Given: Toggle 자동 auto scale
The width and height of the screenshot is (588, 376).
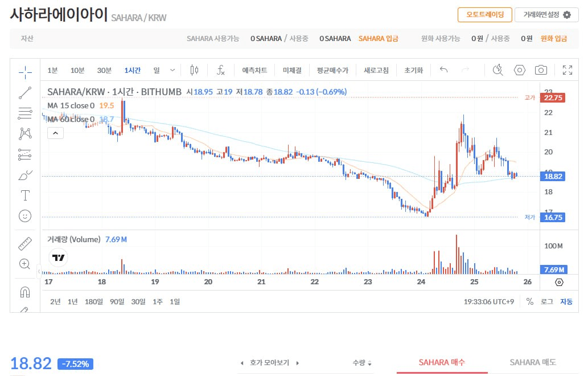Looking at the screenshot, I should tap(566, 301).
